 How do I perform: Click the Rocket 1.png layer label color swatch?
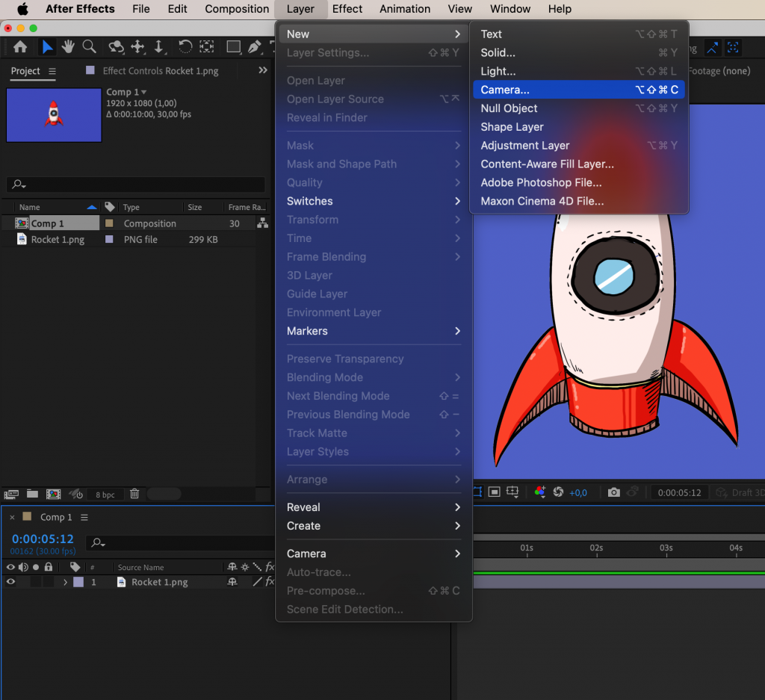tap(80, 582)
